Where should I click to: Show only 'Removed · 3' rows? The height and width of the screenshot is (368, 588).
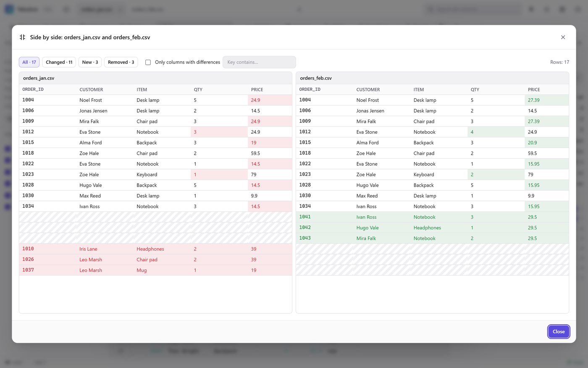click(x=121, y=62)
